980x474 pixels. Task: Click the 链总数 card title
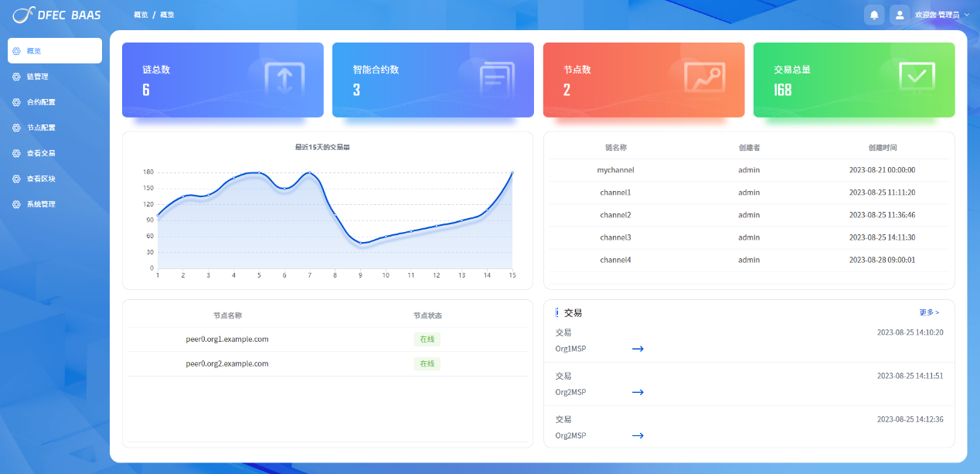click(156, 70)
